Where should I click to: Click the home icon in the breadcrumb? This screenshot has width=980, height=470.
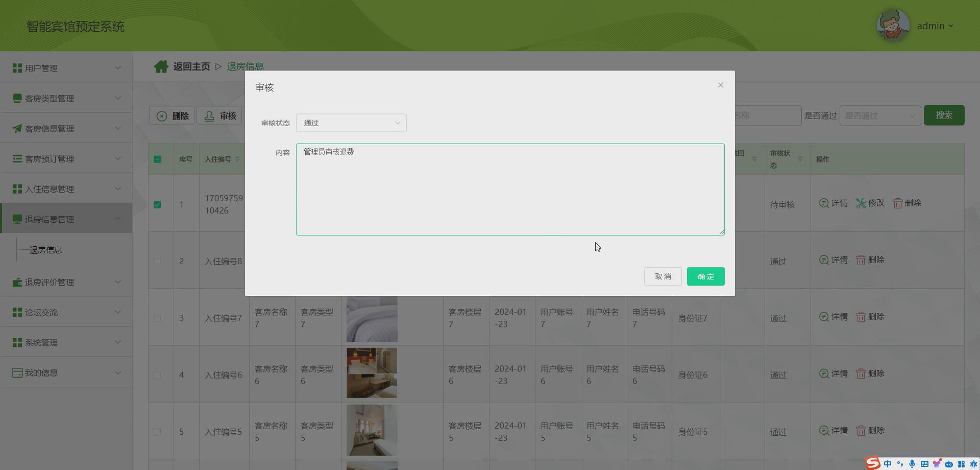coord(161,65)
